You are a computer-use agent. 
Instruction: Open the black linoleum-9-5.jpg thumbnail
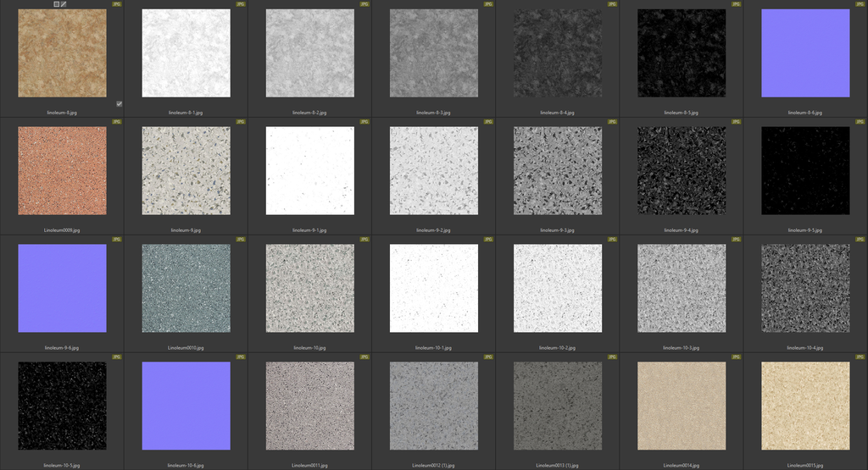805,171
